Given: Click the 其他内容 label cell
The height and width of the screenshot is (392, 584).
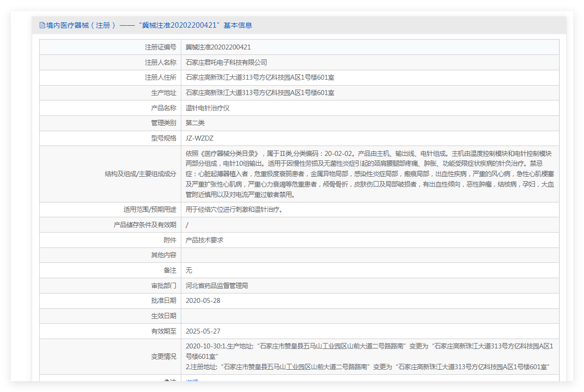Looking at the screenshot, I should [110, 255].
